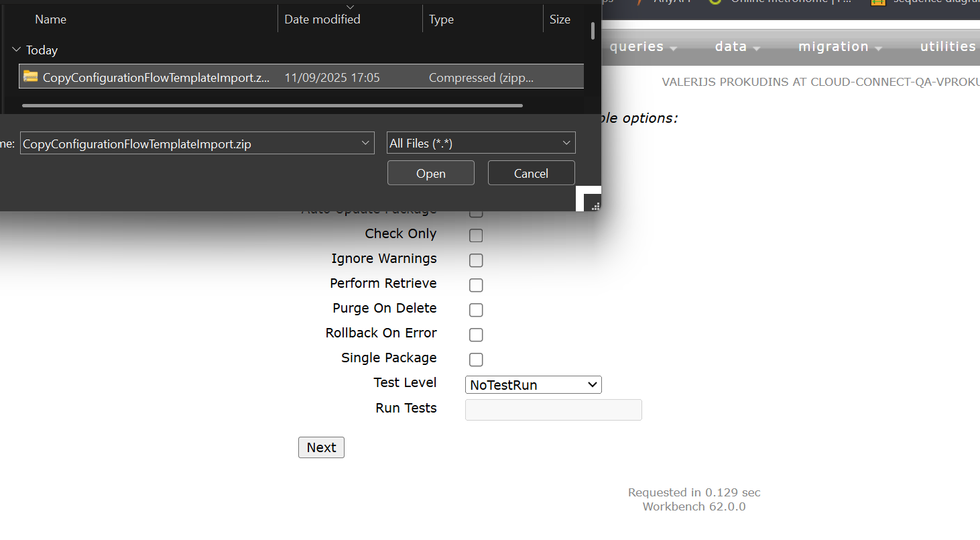Enable the Check Only checkbox

coord(476,235)
